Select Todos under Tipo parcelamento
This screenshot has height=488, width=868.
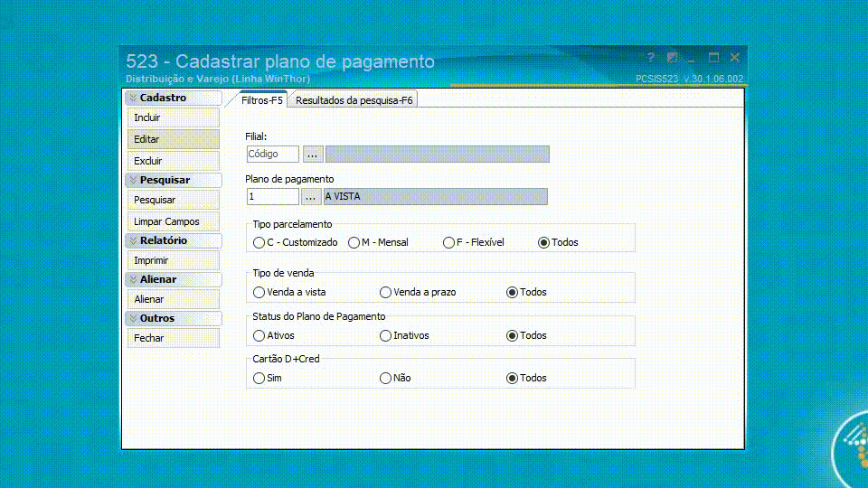543,243
